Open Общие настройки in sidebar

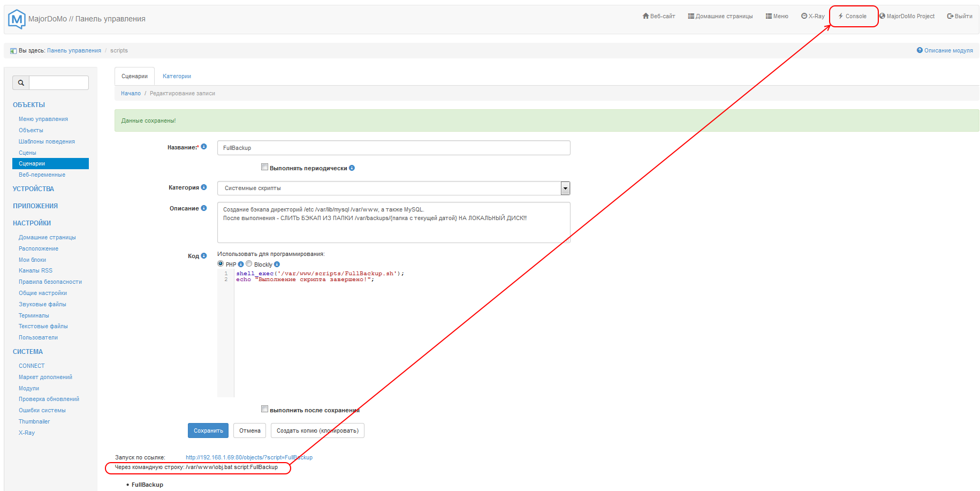[43, 293]
